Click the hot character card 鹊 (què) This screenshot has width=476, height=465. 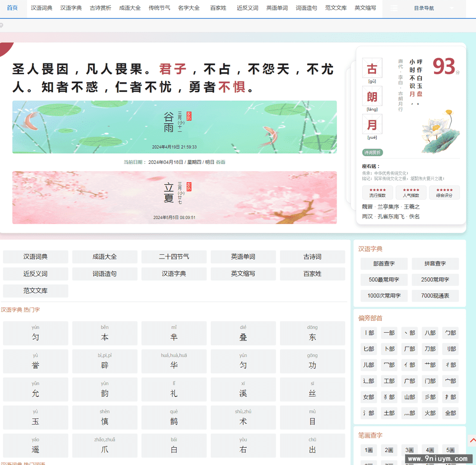click(x=174, y=417)
